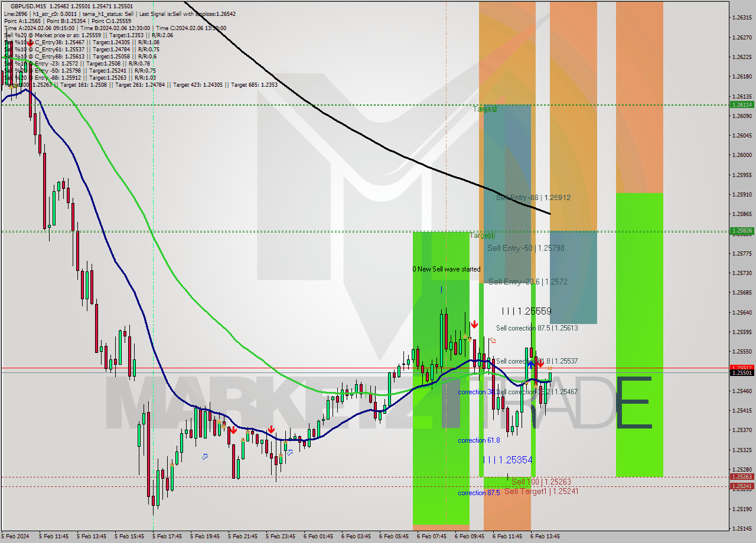Image resolution: width=756 pixels, height=543 pixels.
Task: Click the black 1.25501 current price tag
Action: [x=742, y=372]
